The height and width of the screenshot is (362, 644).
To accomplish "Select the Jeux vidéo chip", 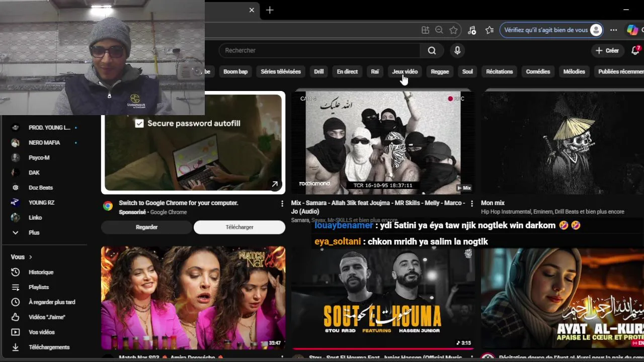I will 405,71.
